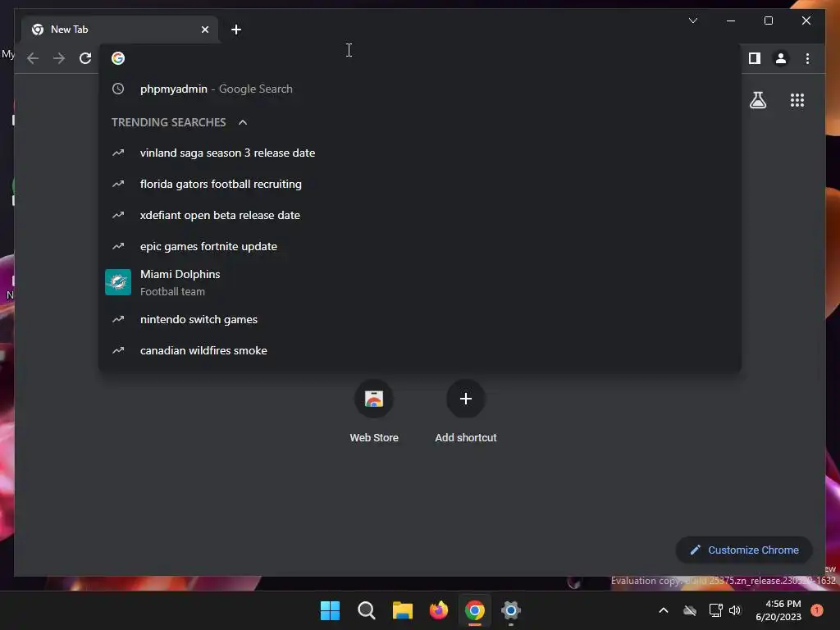Click the clock icon beside phpmyadmin

[x=118, y=89]
